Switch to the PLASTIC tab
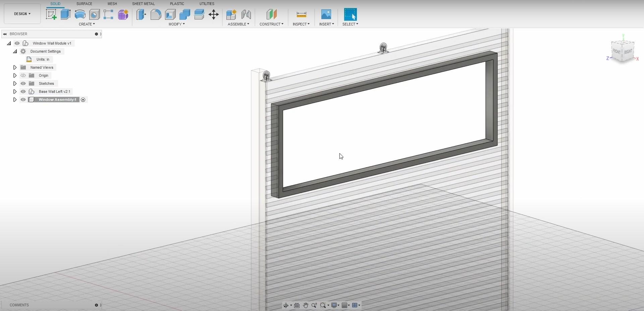Image resolution: width=644 pixels, height=311 pixels. [x=177, y=4]
